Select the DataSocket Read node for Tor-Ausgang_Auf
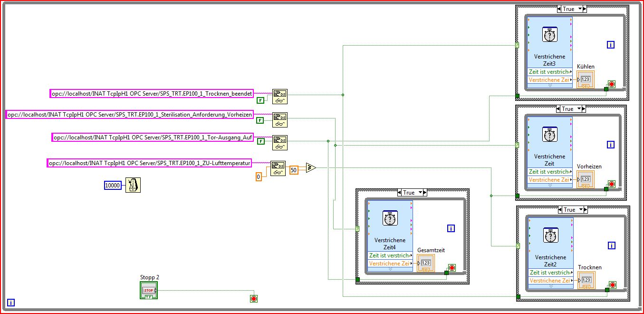Image resolution: width=644 pixels, height=314 pixels. (x=280, y=143)
